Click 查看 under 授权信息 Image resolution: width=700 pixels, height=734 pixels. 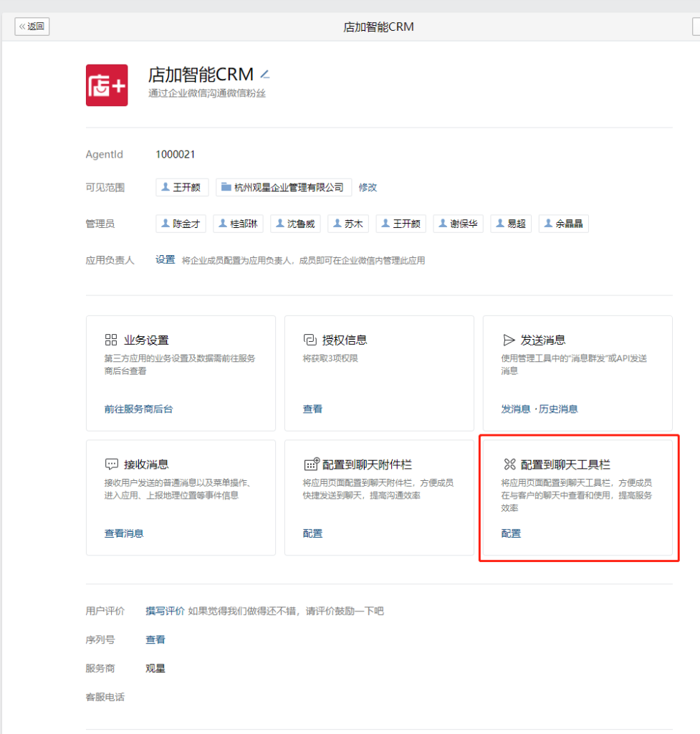(312, 409)
